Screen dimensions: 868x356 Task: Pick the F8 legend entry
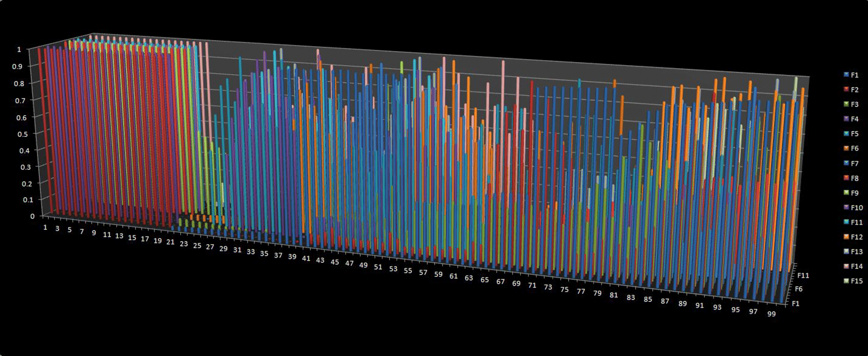[851, 178]
